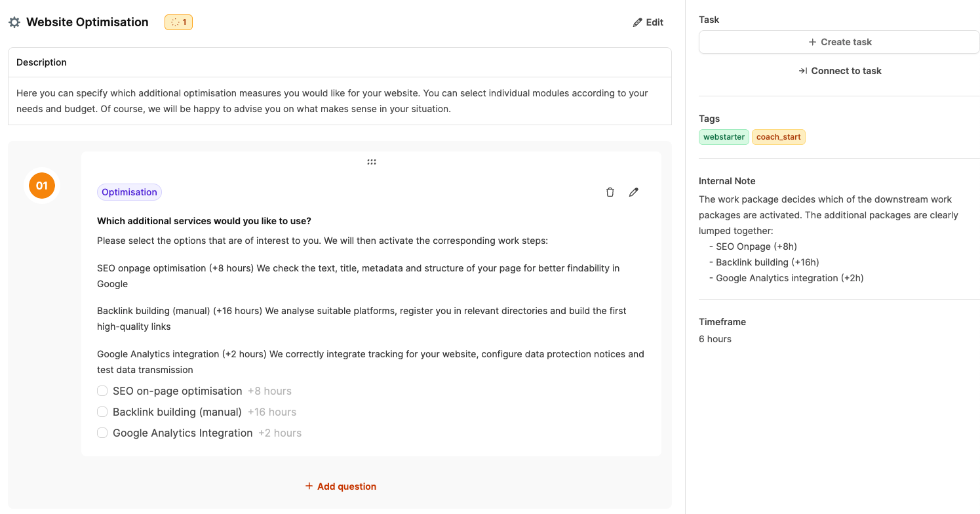Click the gear icon beside Website Optimisation

[14, 22]
